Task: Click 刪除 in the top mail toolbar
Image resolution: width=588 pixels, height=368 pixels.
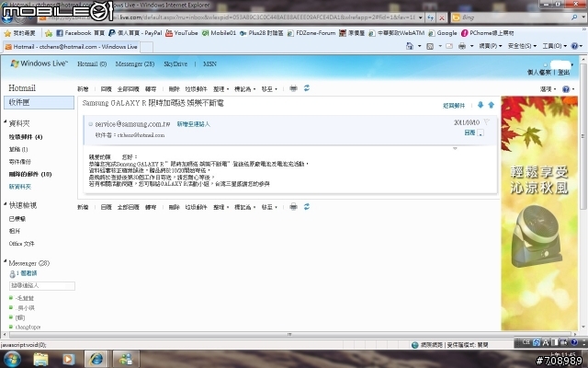Action: (x=174, y=89)
